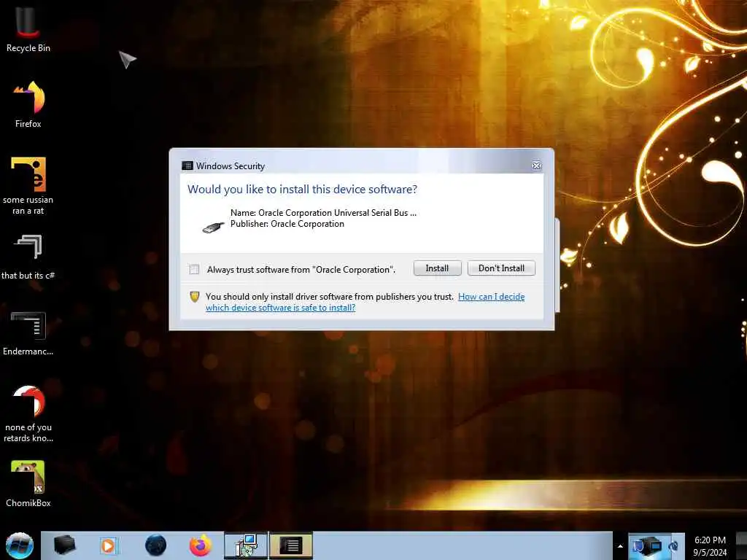Viewport: 747px width, 560px height.
Task: Switch to the Windows Security taskbar item
Action: point(290,545)
